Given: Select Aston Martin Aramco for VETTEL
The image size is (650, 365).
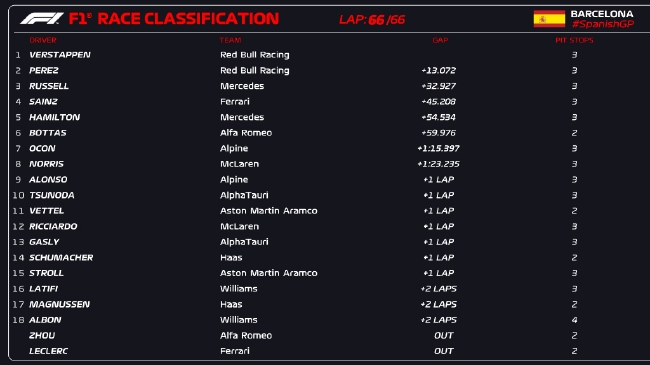Looking at the screenshot, I should coord(269,211).
